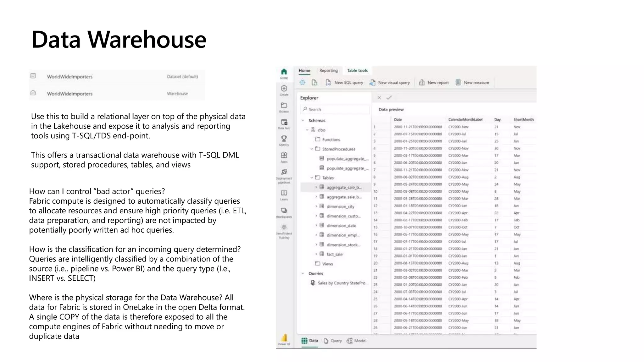
Task: Click the Day column header
Action: [497, 119]
